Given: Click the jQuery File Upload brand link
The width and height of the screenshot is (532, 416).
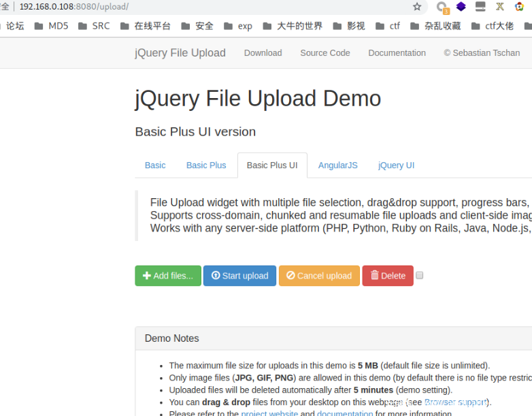Looking at the screenshot, I should (180, 53).
